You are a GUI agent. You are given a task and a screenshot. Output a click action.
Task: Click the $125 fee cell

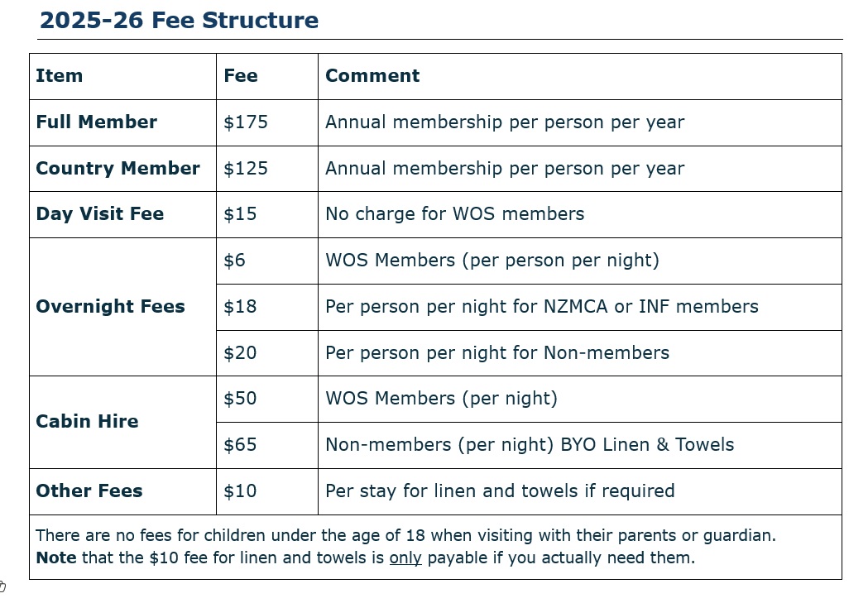(x=246, y=169)
